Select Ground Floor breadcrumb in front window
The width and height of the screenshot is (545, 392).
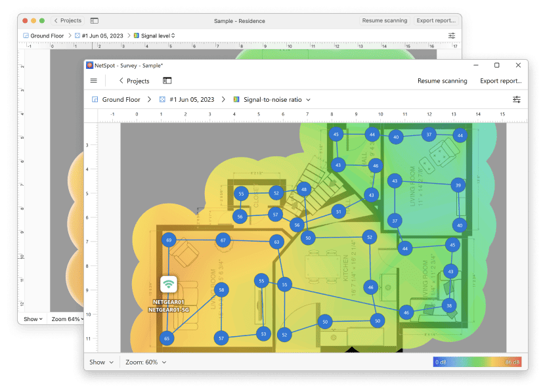coord(121,100)
